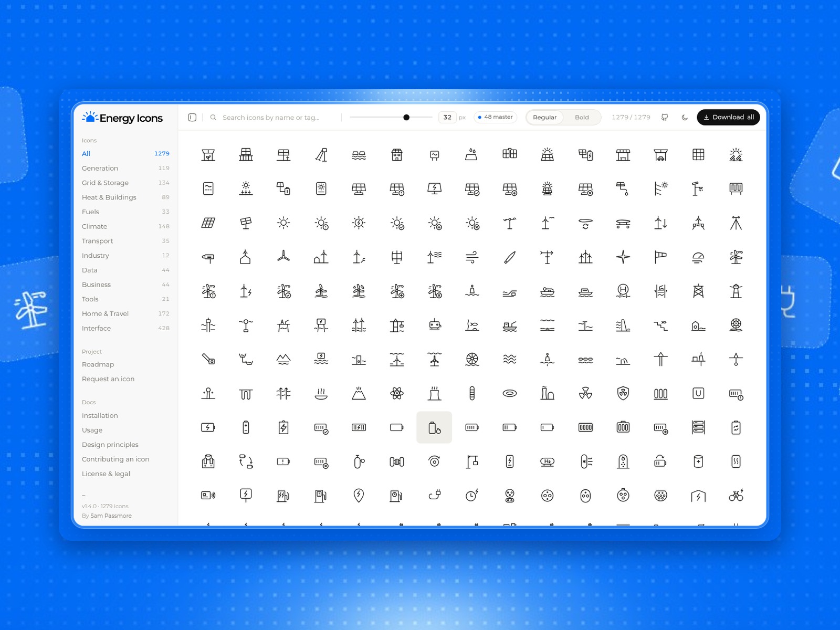Click the Download all button
This screenshot has height=630, width=840.
(x=728, y=117)
